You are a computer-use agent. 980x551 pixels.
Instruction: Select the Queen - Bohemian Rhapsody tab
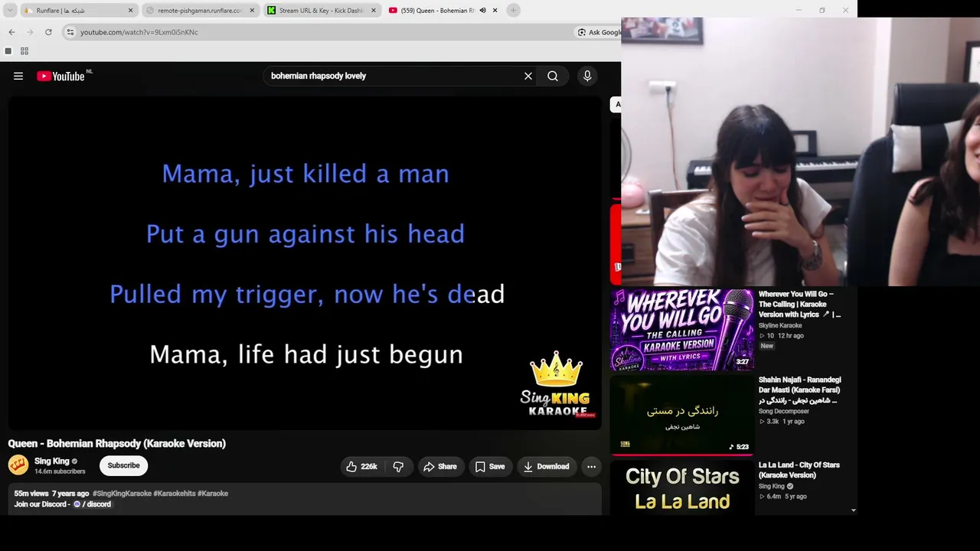443,11
